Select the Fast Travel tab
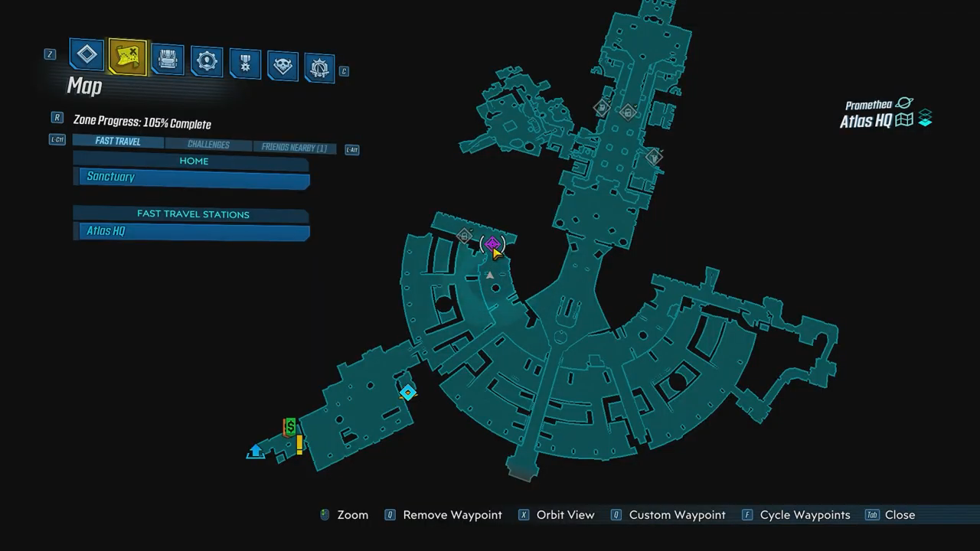Viewport: 980px width, 551px height. (118, 142)
